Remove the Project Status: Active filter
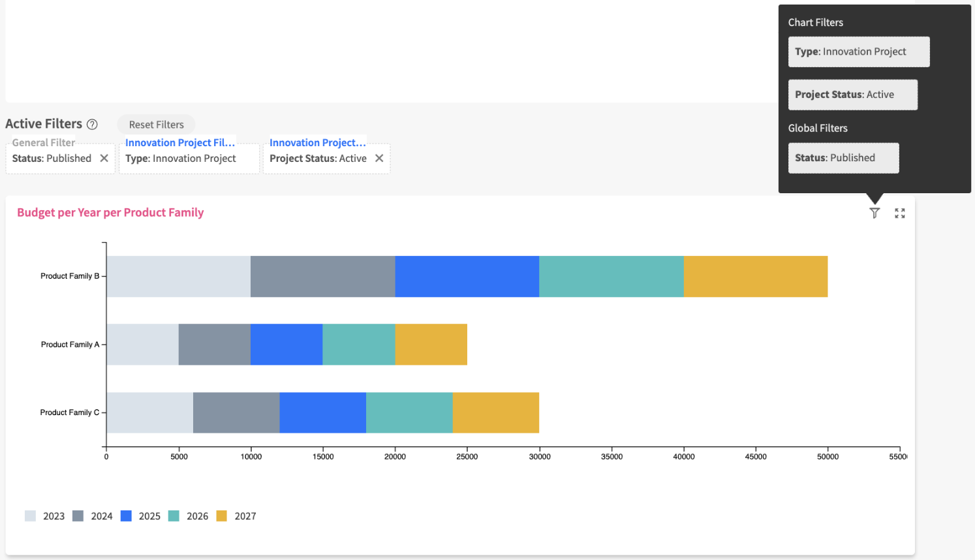Viewport: 975px width, 560px height. (379, 159)
